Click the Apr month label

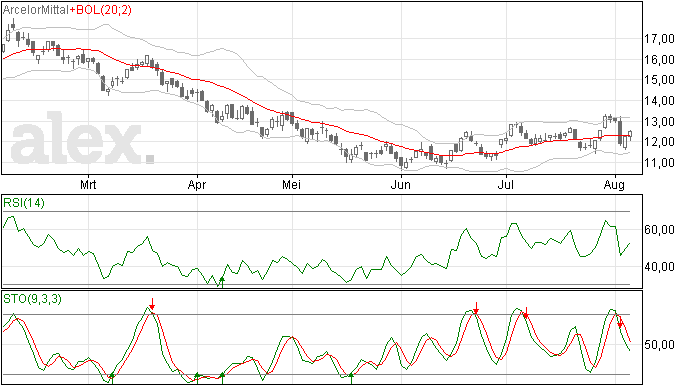[x=197, y=184]
